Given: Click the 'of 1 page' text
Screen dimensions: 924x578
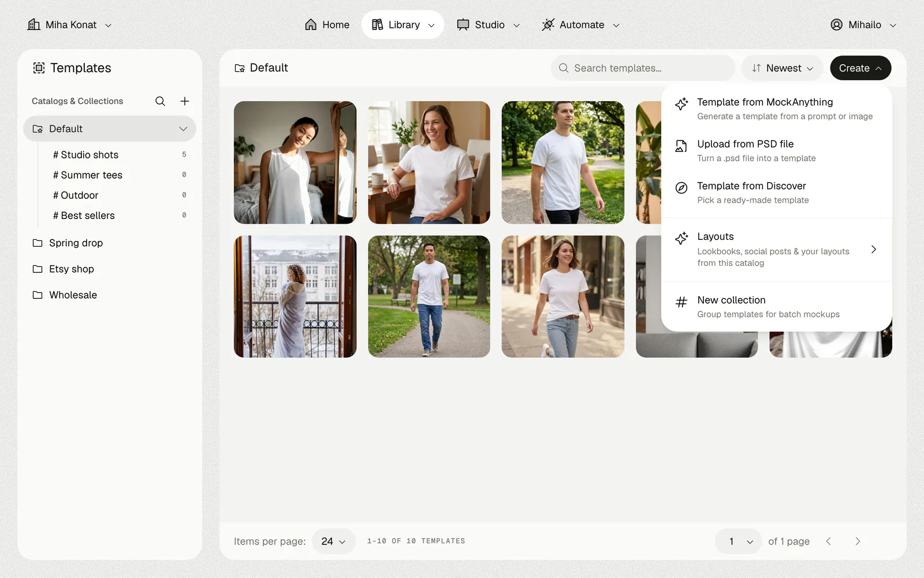Looking at the screenshot, I should pyautogui.click(x=789, y=541).
